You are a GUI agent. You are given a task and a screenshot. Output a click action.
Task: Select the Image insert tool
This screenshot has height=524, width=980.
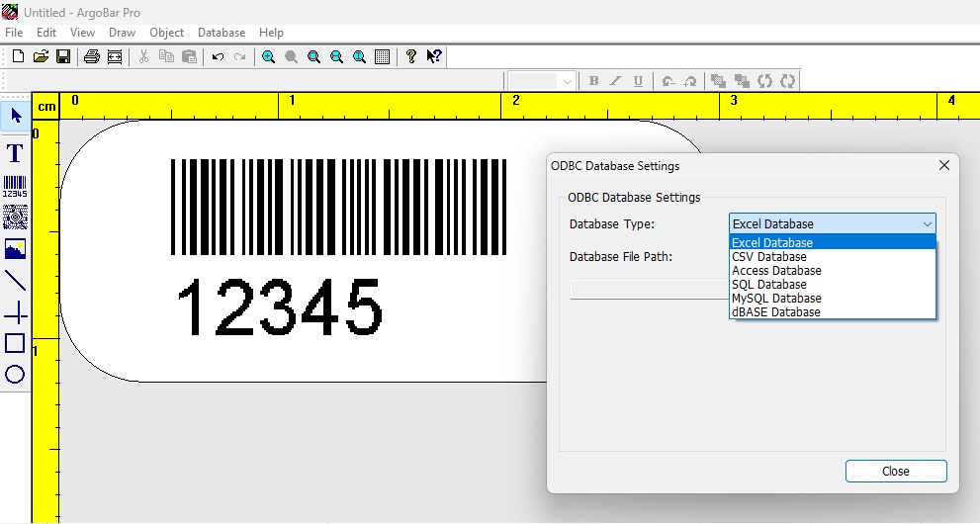(x=15, y=248)
